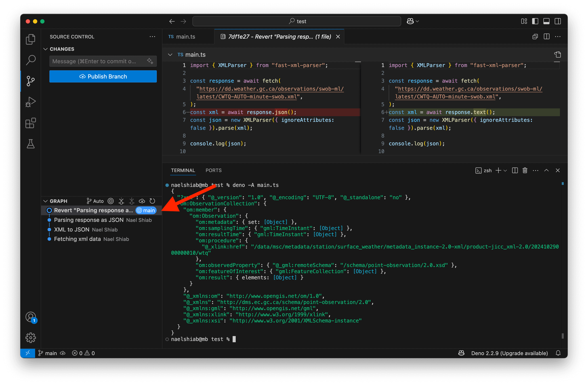588x385 pixels.
Task: Open terminal panel more actions ellipsis
Action: click(535, 170)
